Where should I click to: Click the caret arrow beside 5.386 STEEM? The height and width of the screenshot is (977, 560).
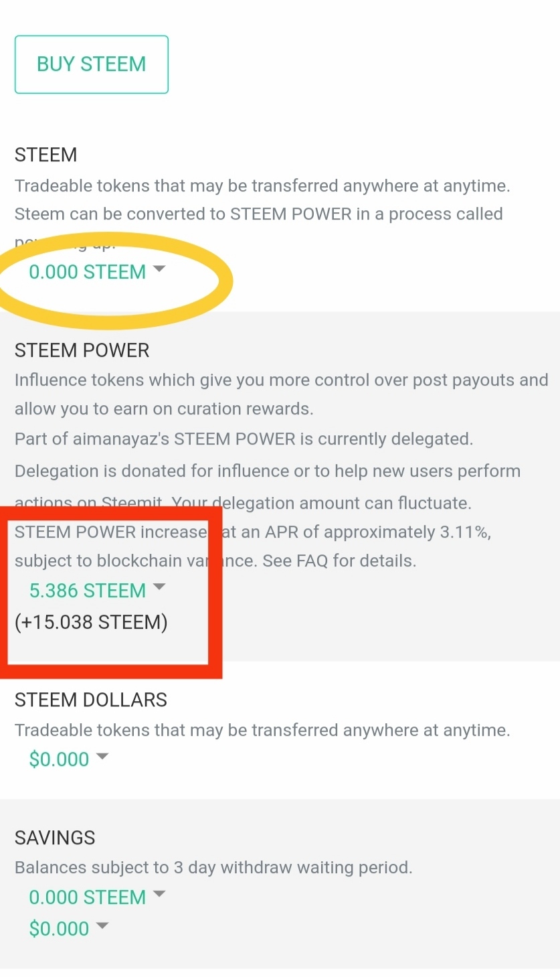pos(159,587)
